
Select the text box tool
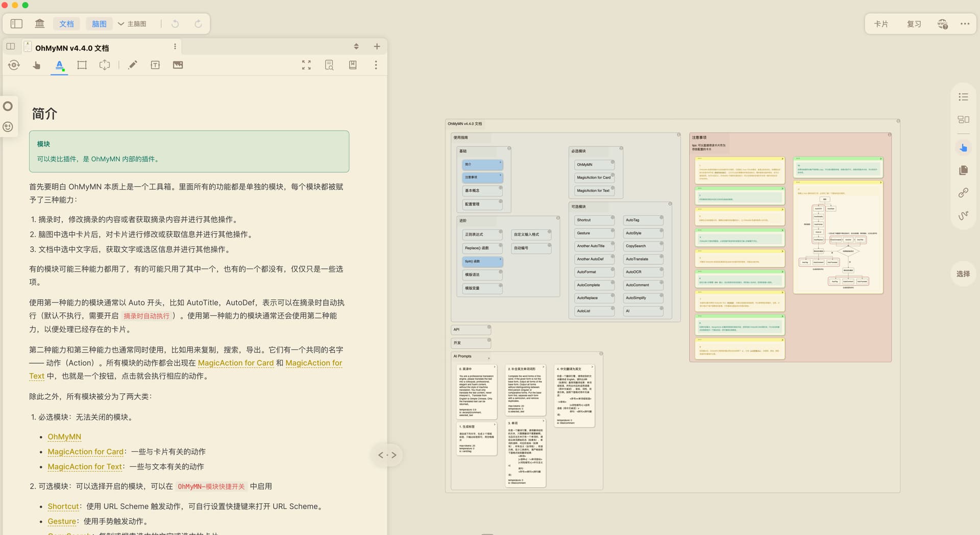click(155, 65)
